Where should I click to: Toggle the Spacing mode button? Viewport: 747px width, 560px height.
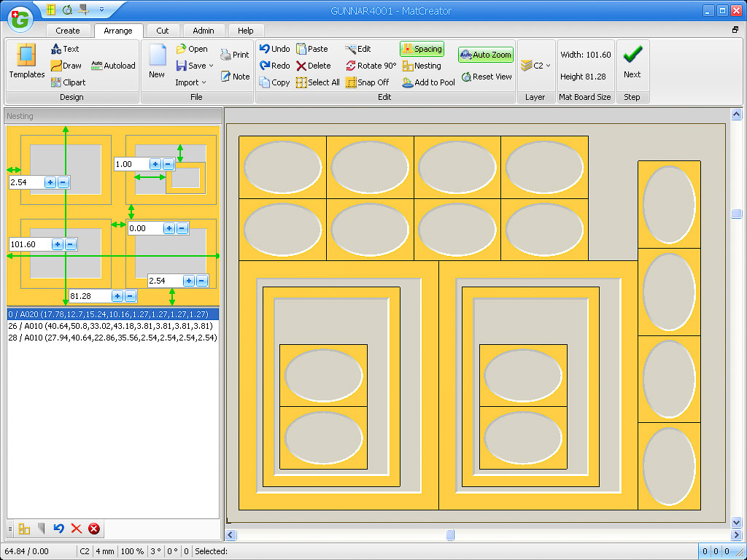[422, 49]
